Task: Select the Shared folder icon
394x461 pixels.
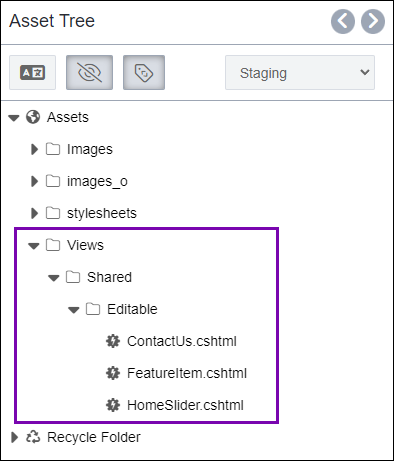Action: pos(73,277)
